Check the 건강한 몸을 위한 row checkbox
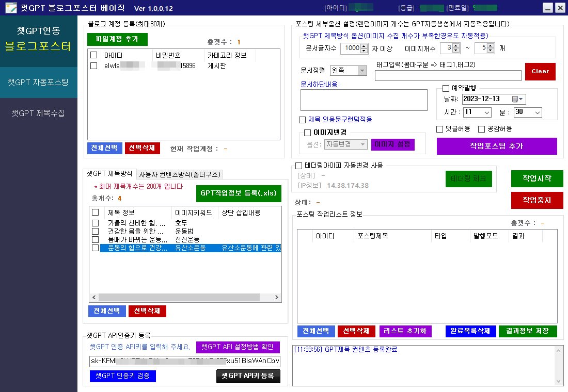This screenshot has width=568, height=392. click(96, 231)
